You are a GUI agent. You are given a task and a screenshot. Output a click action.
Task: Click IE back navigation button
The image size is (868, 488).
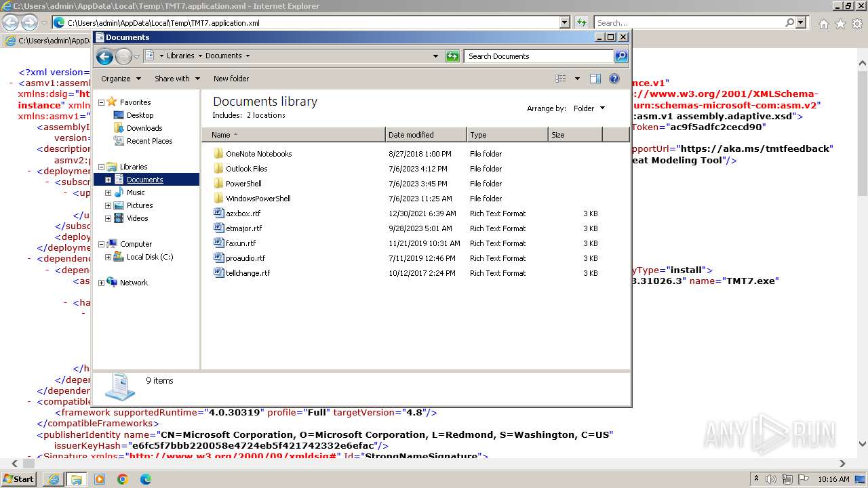tap(10, 22)
